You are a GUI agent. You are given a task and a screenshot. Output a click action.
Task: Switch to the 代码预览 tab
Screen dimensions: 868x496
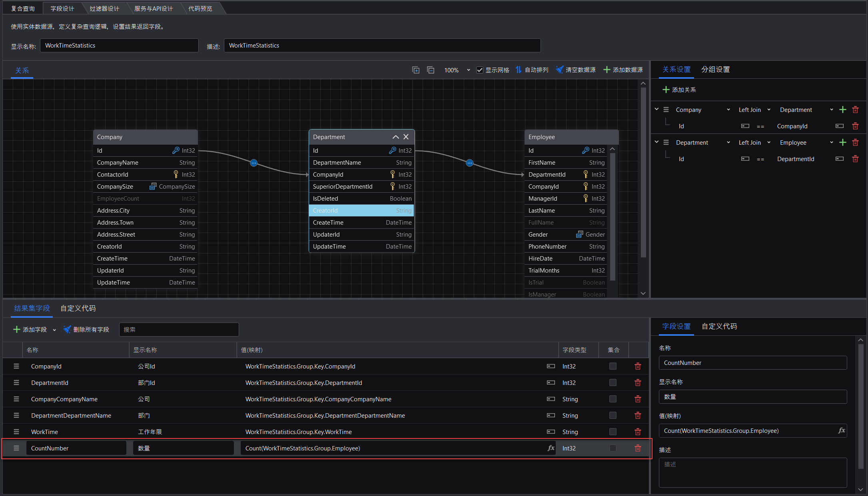(x=200, y=8)
